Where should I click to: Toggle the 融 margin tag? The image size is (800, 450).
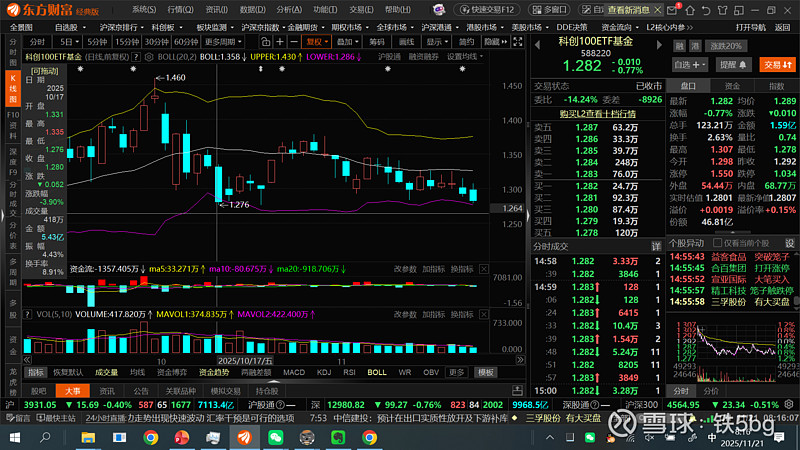[679, 46]
